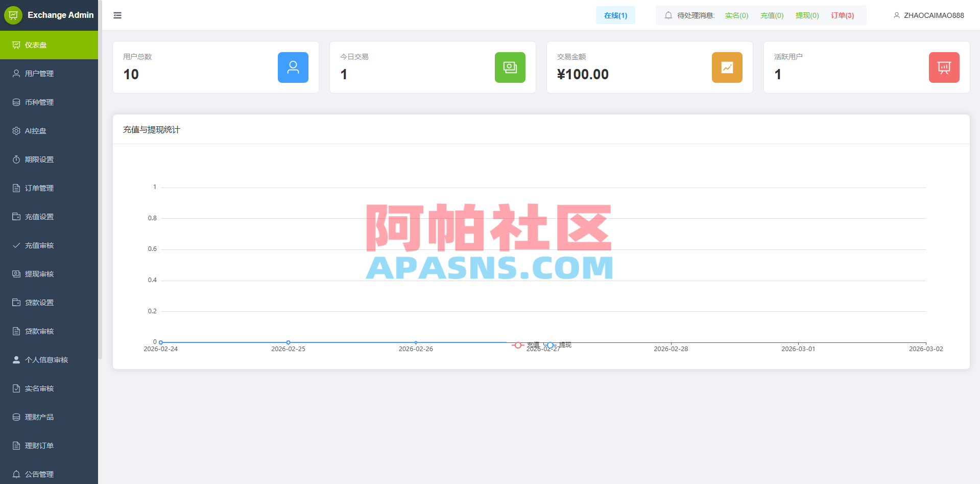Click the notification bell icon
The width and height of the screenshot is (980, 484).
pyautogui.click(x=668, y=15)
